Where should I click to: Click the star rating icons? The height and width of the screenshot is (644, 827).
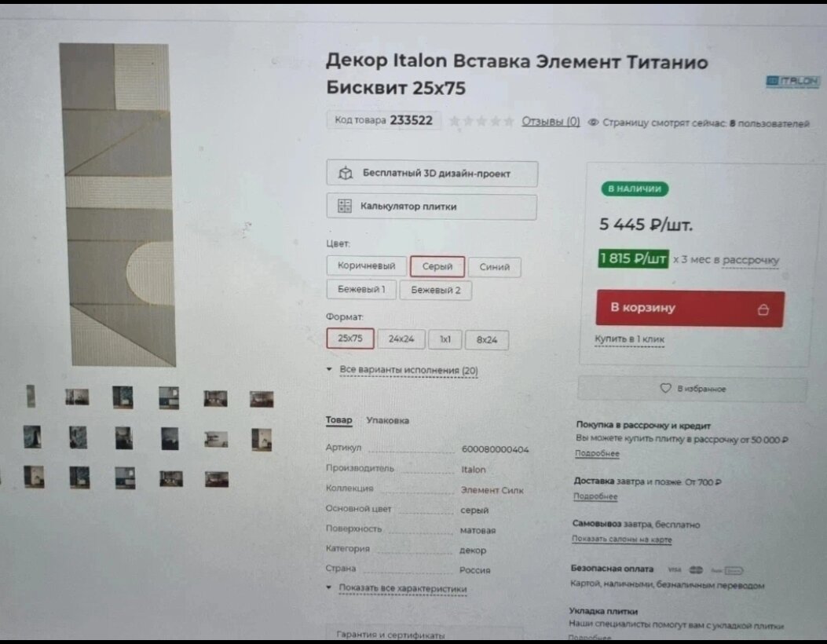481,121
